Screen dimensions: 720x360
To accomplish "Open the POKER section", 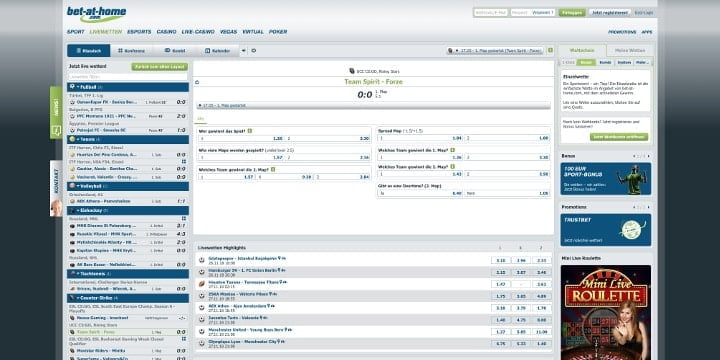I will point(278,32).
